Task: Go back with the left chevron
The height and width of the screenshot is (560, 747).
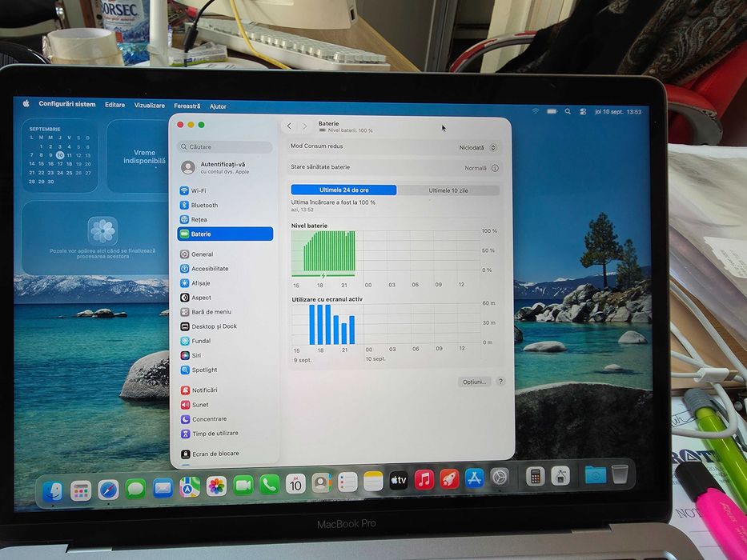Action: [x=289, y=126]
